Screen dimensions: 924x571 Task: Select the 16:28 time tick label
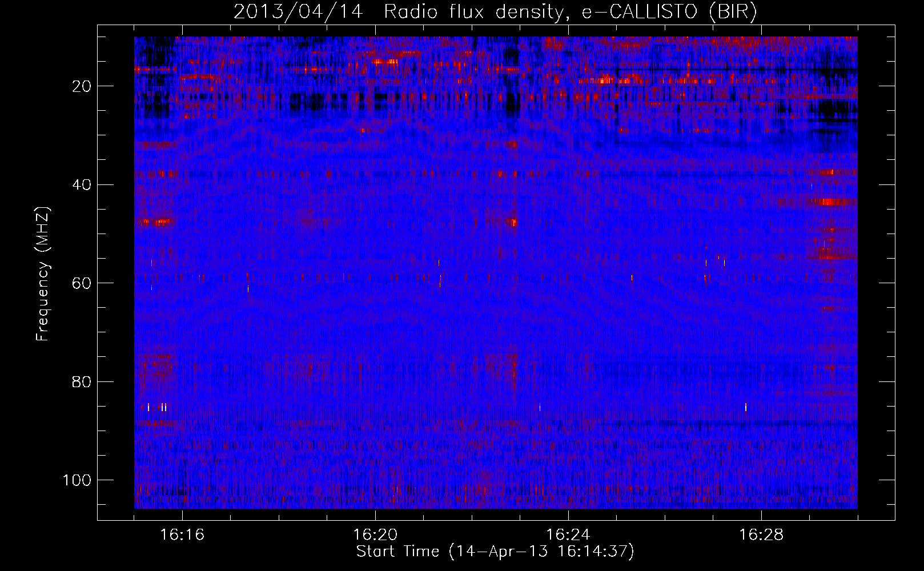tap(761, 535)
